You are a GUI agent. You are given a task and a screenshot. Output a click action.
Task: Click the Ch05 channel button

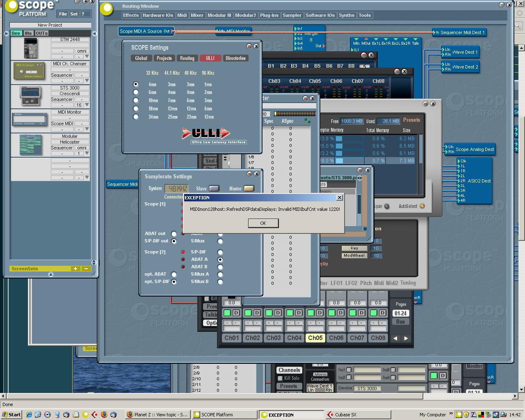click(x=315, y=338)
